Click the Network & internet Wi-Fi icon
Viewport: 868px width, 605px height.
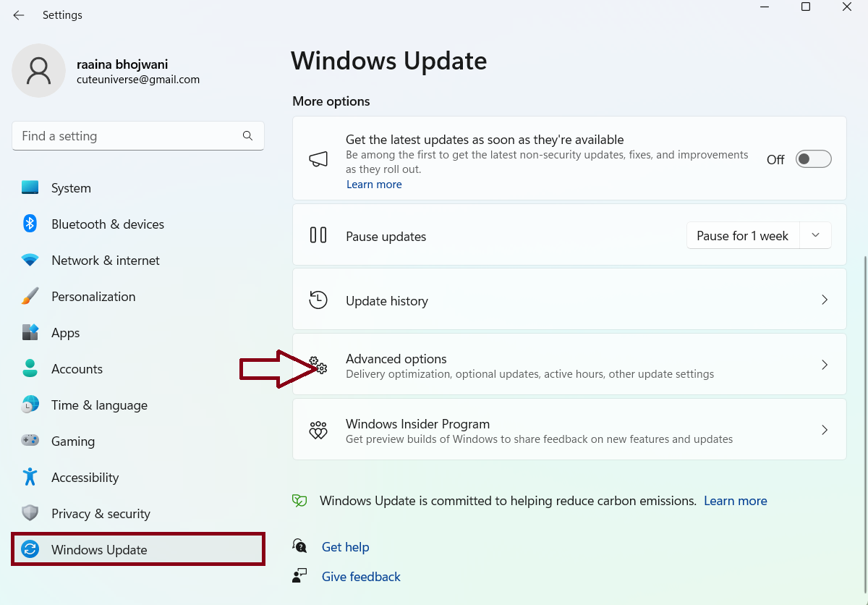tap(30, 260)
